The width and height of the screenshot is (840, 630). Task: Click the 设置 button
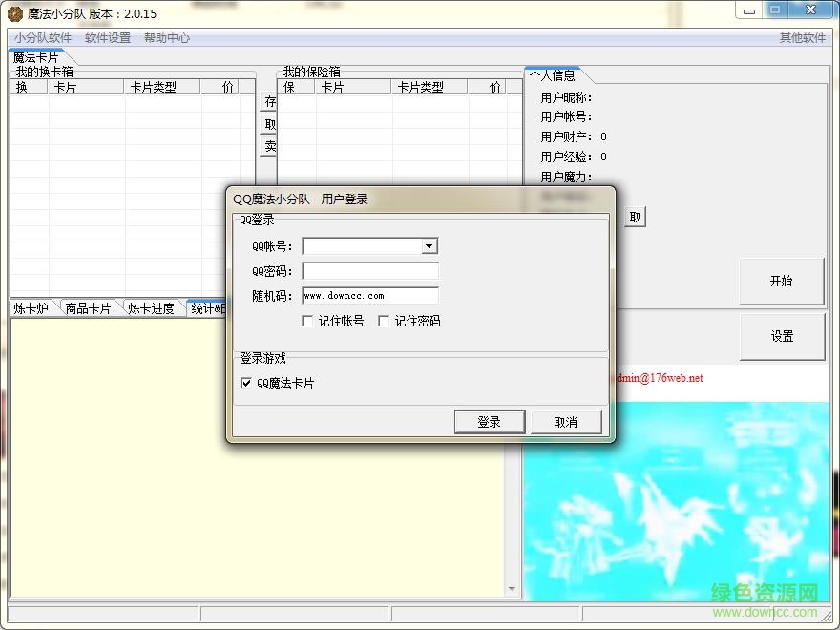[781, 336]
